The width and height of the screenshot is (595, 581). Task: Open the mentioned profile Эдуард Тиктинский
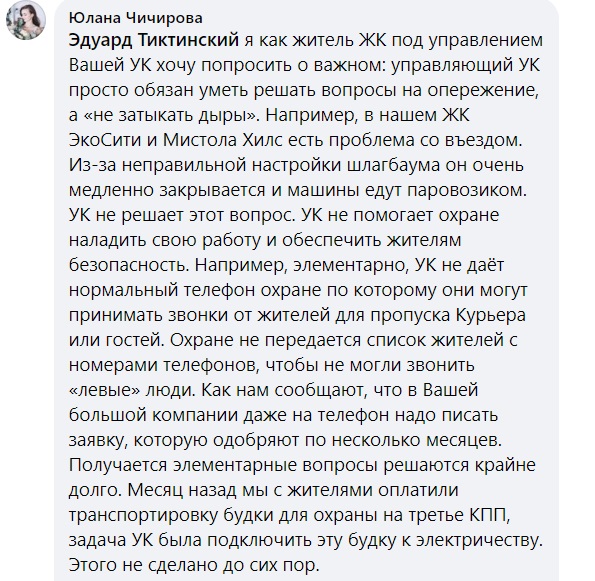tap(154, 40)
